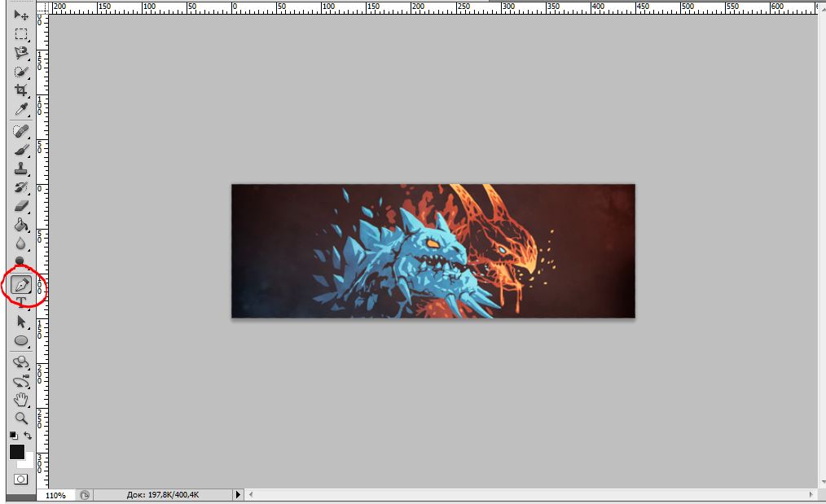
Task: Reset default foreground and background colors
Action: [x=13, y=436]
